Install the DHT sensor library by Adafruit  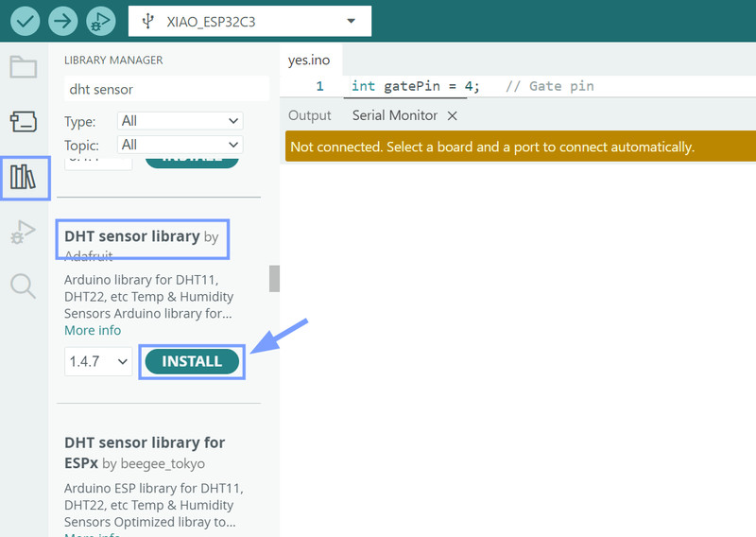tap(192, 361)
